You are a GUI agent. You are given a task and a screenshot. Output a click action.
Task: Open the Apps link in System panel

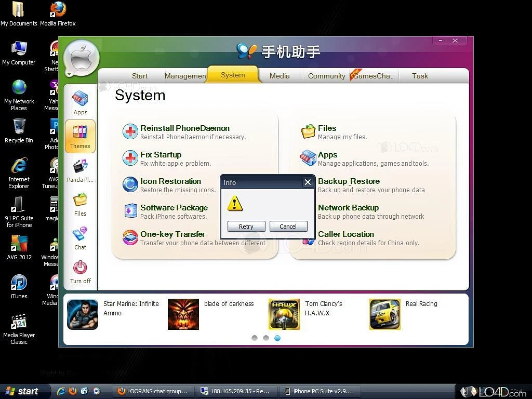coord(328,155)
